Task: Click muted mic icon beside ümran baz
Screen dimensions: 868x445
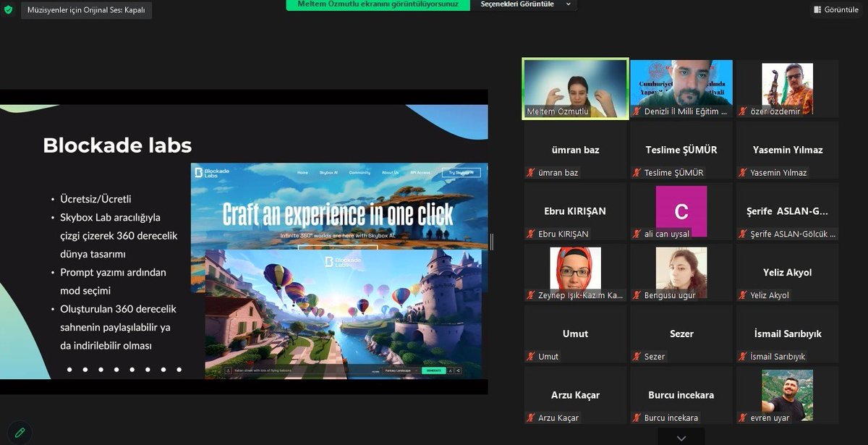Action: 532,173
